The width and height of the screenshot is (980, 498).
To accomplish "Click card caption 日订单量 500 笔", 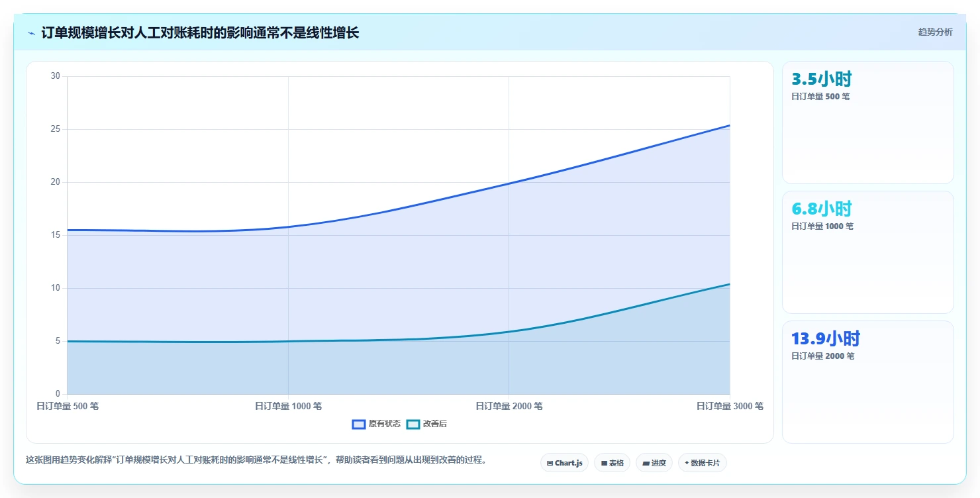I will click(820, 96).
